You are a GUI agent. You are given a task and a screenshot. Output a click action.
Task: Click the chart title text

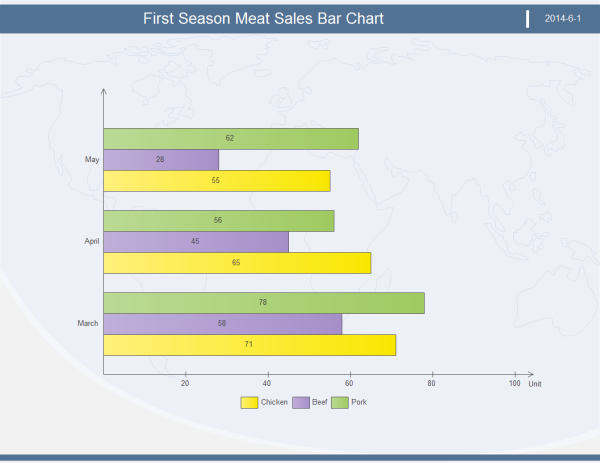264,19
